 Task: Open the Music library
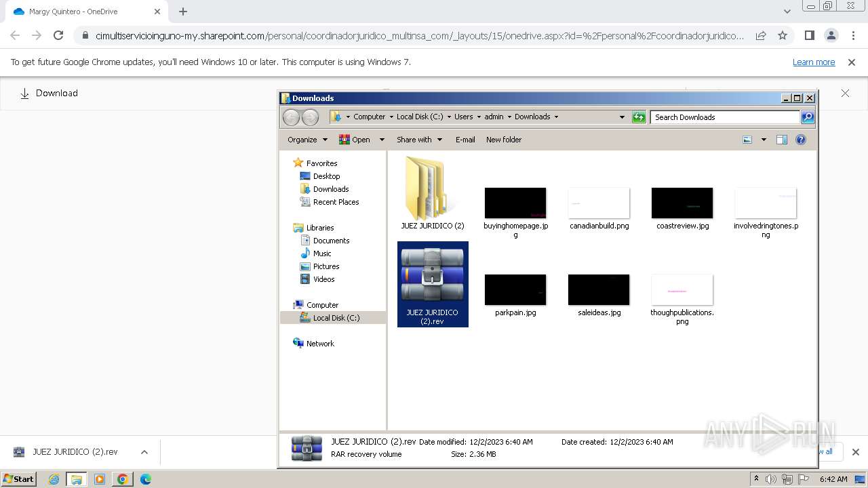pos(315,253)
